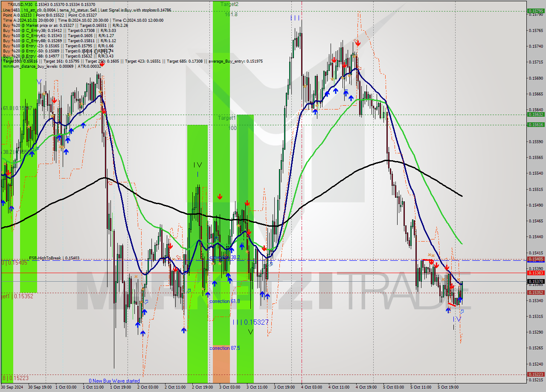Click the '2 Oct 03:00' time label

pyautogui.click(x=149, y=387)
